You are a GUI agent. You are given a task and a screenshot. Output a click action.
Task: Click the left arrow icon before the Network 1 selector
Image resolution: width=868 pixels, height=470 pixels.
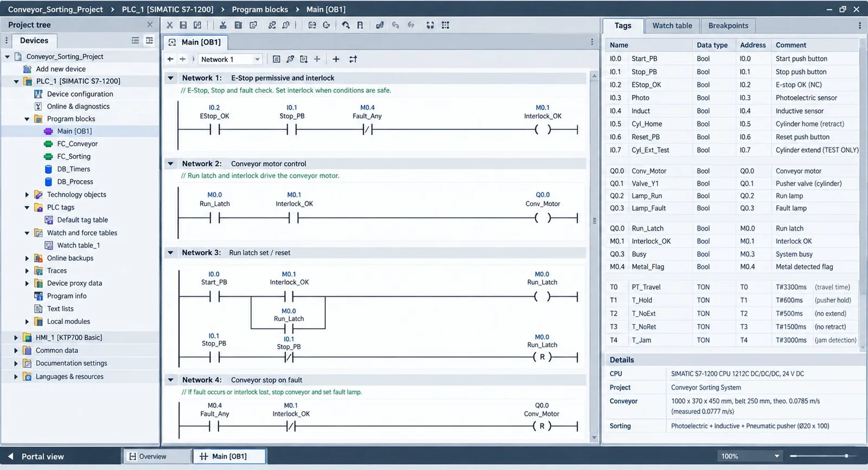[170, 59]
